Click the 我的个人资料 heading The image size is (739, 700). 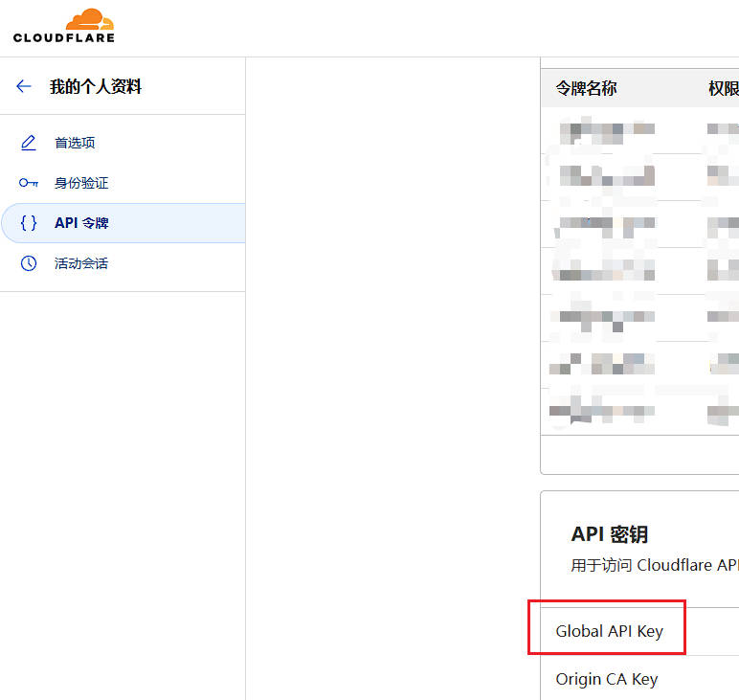pyautogui.click(x=96, y=86)
